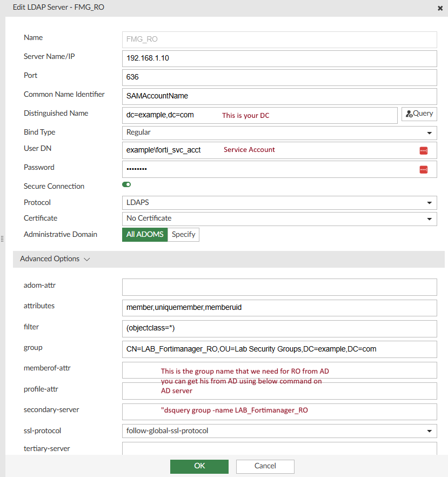This screenshot has height=477, width=448.
Task: Confirm with the OK button
Action: pyautogui.click(x=199, y=466)
